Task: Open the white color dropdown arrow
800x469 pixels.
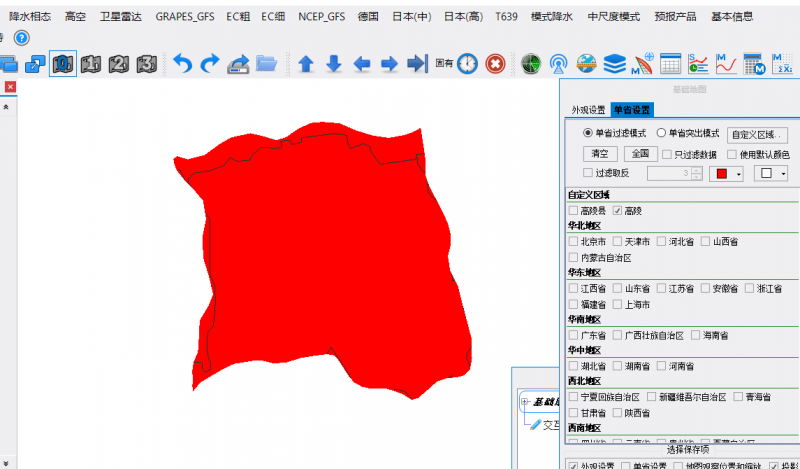Action: click(783, 174)
